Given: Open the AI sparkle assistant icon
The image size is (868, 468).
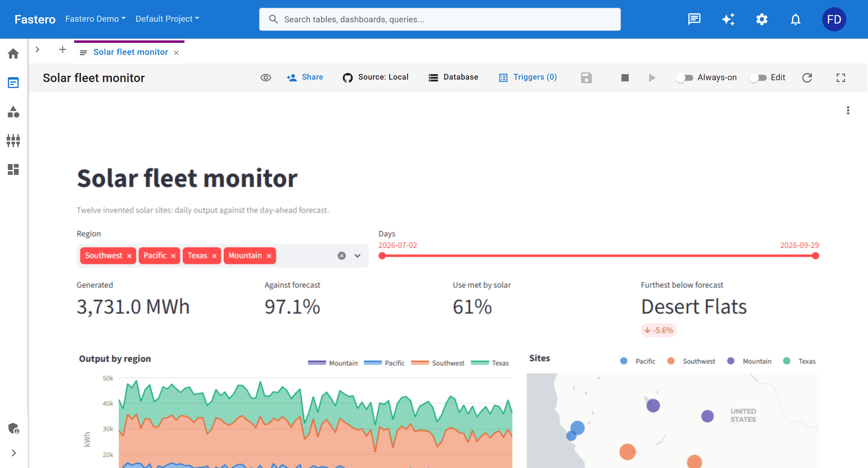Looking at the screenshot, I should [728, 19].
